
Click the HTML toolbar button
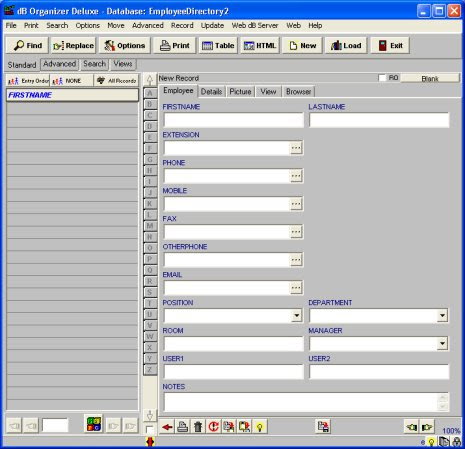[260, 45]
